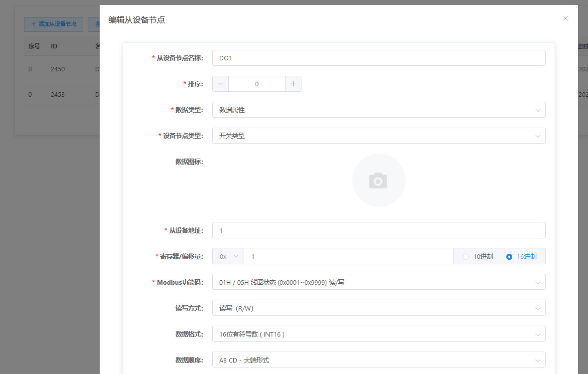This screenshot has width=588, height=374.
Task: Open the 读写方式 dropdown showing 读写 (R/W)
Action: (379, 308)
